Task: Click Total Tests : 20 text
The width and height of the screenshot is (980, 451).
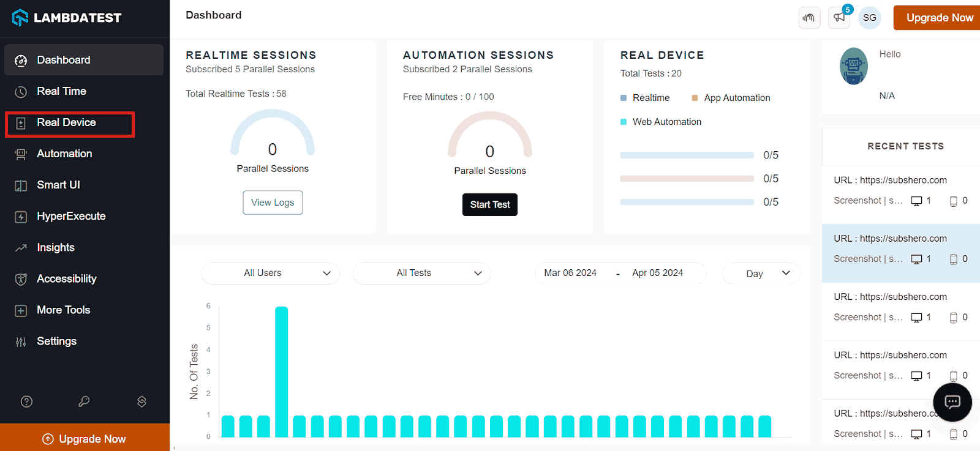Action: (x=650, y=73)
